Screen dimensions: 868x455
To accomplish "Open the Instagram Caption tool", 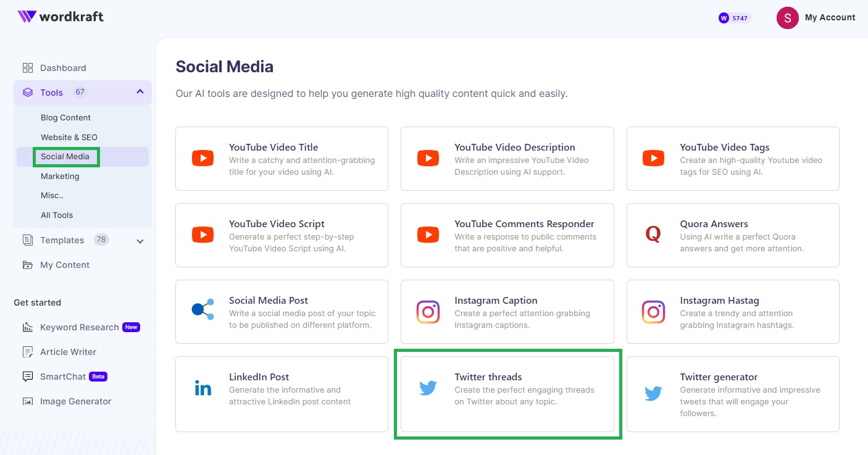I will (496, 300).
